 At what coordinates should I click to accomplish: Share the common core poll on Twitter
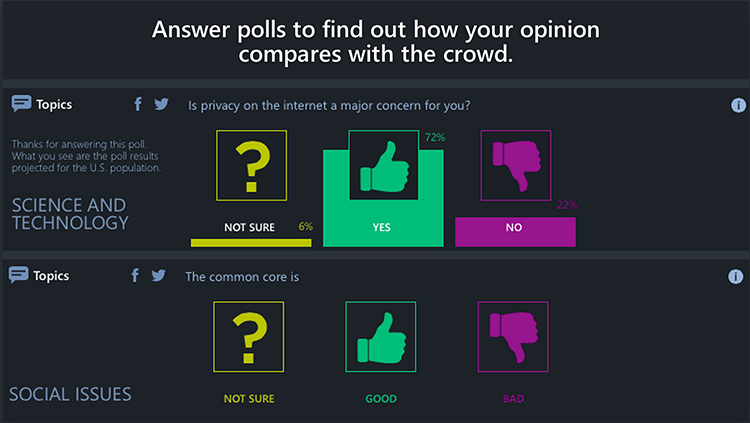[158, 275]
